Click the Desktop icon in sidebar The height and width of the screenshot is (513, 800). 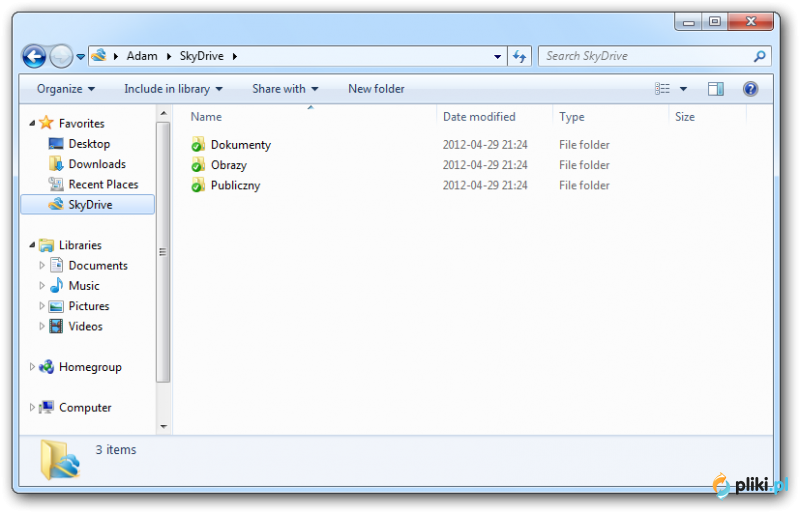tap(56, 143)
